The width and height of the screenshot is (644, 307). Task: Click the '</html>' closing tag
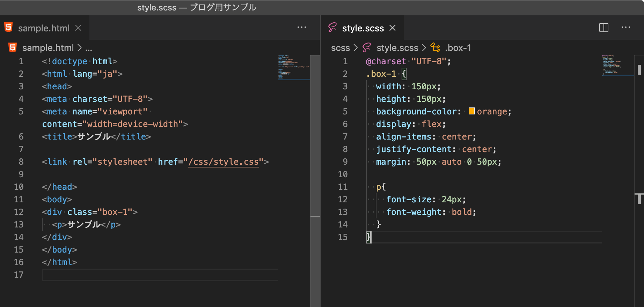point(59,262)
